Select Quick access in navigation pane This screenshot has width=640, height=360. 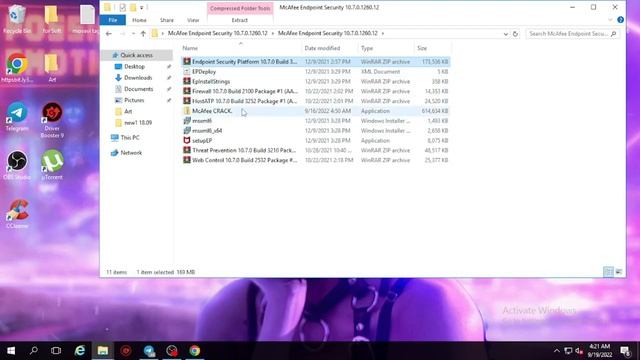tap(136, 55)
